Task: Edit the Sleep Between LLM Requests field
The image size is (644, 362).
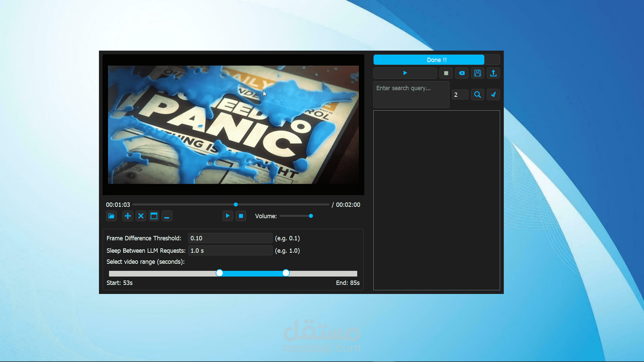Action: coord(230,250)
